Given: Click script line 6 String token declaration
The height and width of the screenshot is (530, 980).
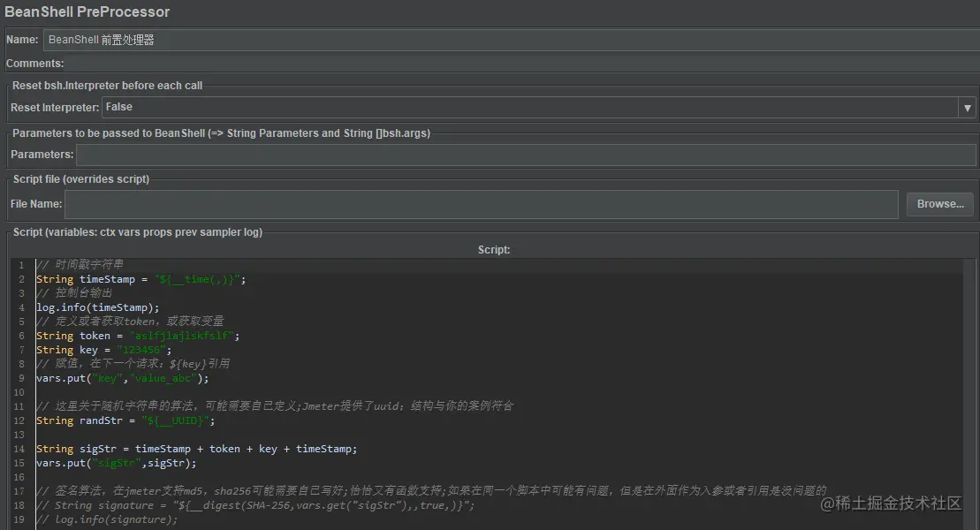Looking at the screenshot, I should 138,336.
